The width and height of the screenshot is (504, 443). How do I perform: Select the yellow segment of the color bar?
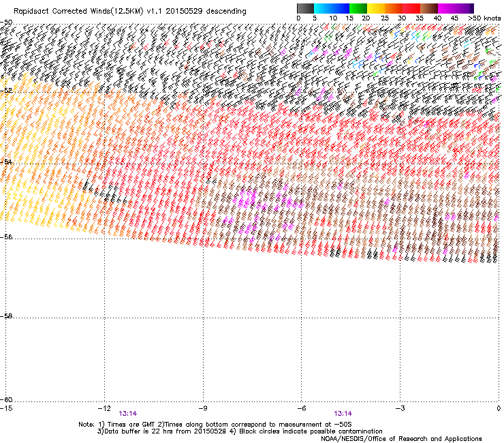coord(376,8)
